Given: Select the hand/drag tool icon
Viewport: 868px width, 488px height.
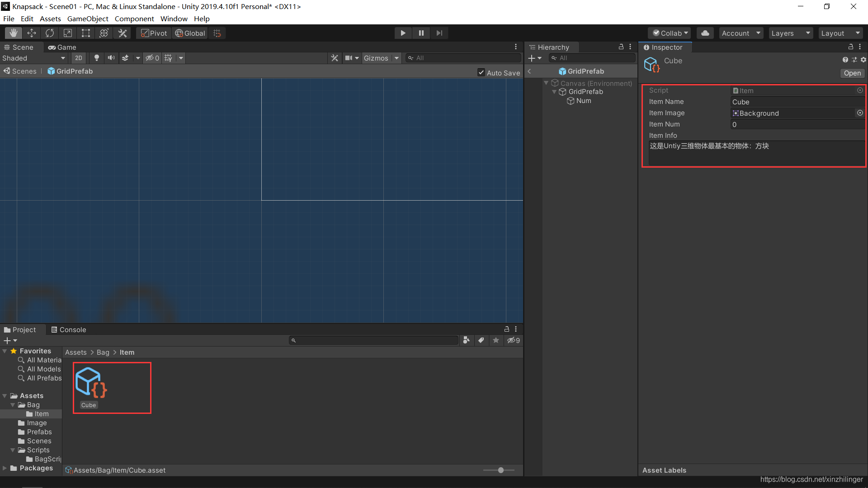Looking at the screenshot, I should [13, 33].
